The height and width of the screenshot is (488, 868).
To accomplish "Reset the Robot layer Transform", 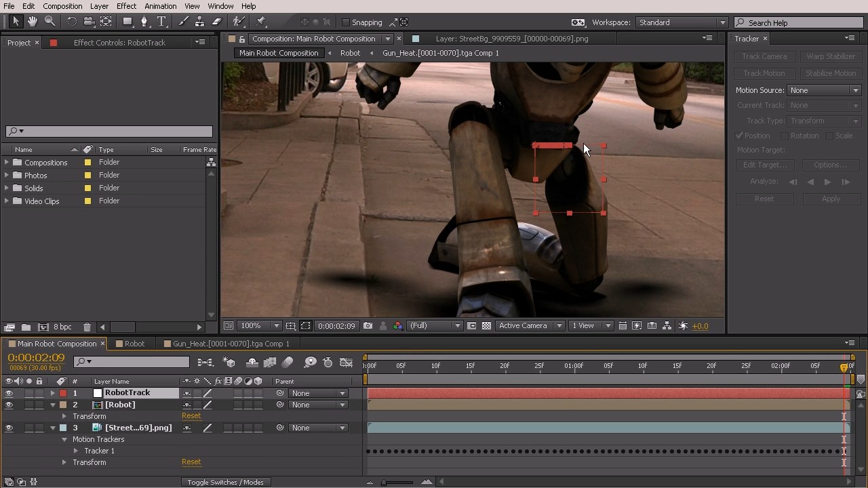I will pyautogui.click(x=191, y=416).
